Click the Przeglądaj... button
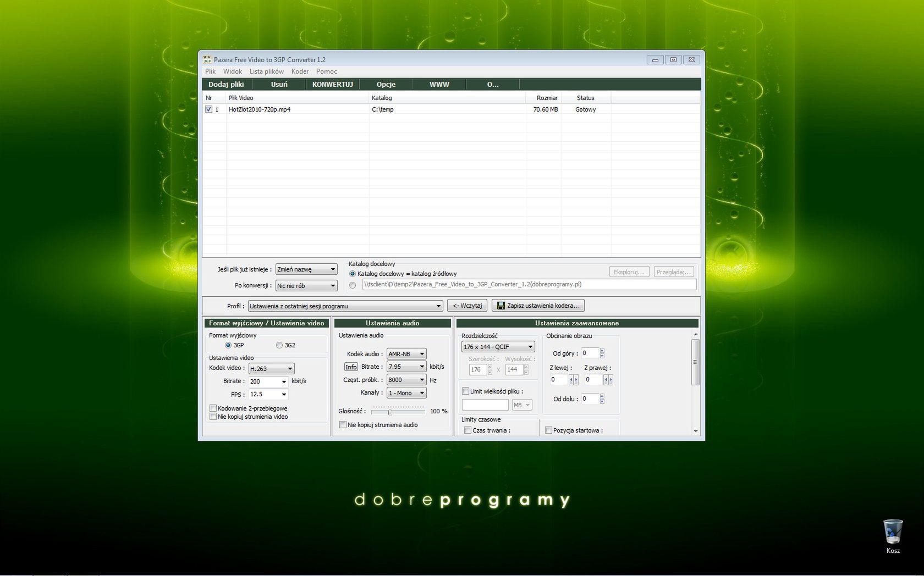The height and width of the screenshot is (576, 924). (673, 272)
